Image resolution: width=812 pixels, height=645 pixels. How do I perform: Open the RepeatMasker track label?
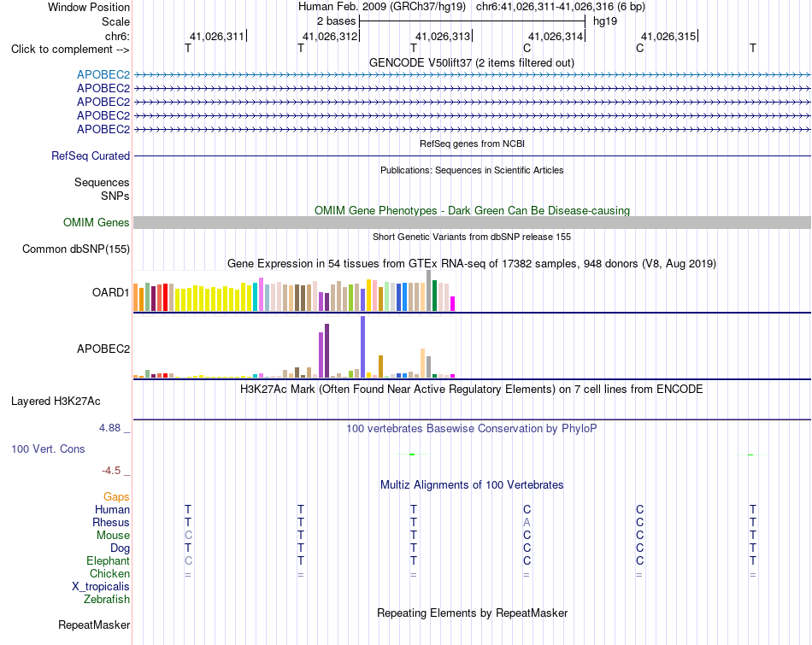click(x=94, y=624)
